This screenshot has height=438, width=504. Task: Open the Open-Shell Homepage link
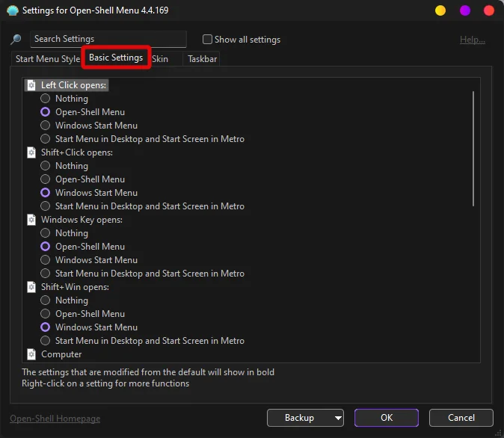(x=55, y=419)
